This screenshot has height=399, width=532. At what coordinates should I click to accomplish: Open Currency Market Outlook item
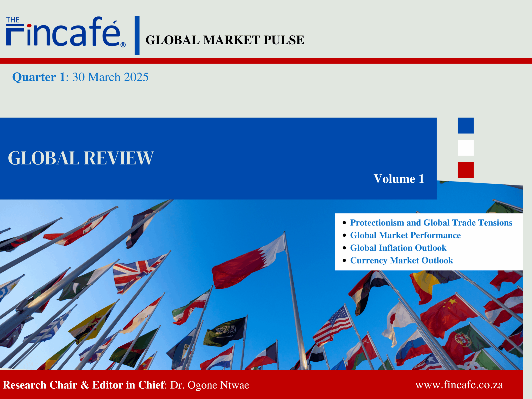click(x=401, y=261)
